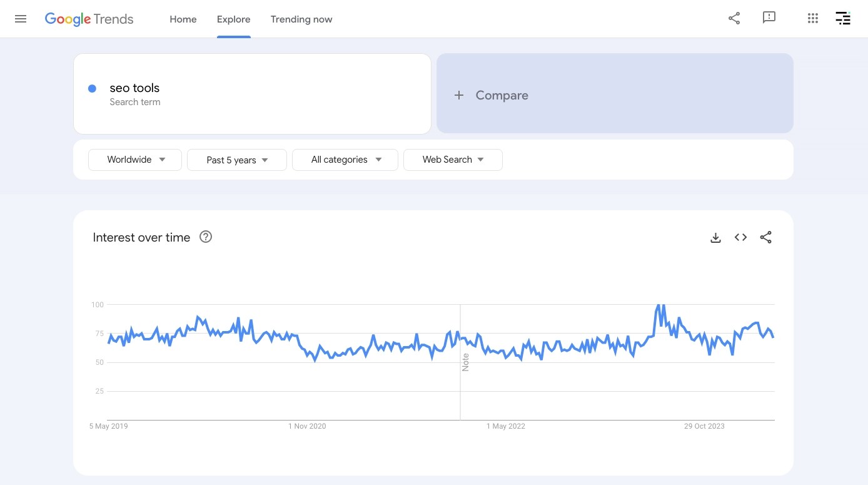The height and width of the screenshot is (485, 868).
Task: Open the hamburger main menu
Action: 21,19
